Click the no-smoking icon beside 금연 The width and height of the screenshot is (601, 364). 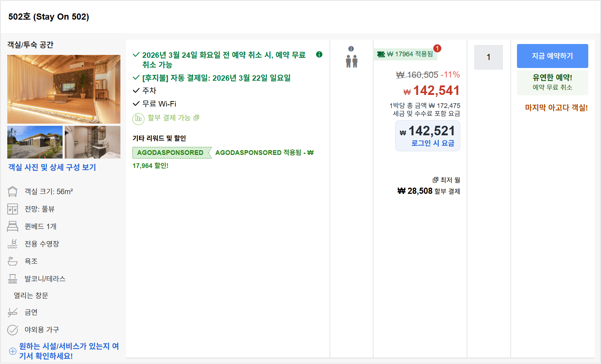(13, 312)
